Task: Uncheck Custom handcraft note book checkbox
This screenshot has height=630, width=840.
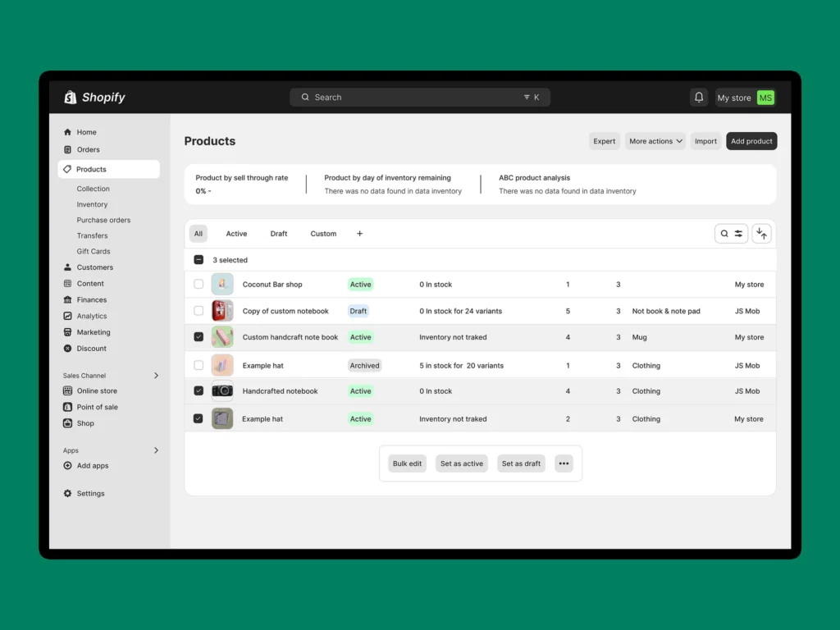Action: tap(199, 337)
